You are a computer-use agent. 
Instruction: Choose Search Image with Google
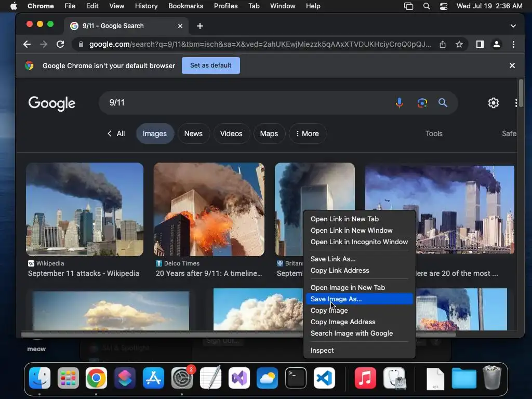click(x=360, y=334)
